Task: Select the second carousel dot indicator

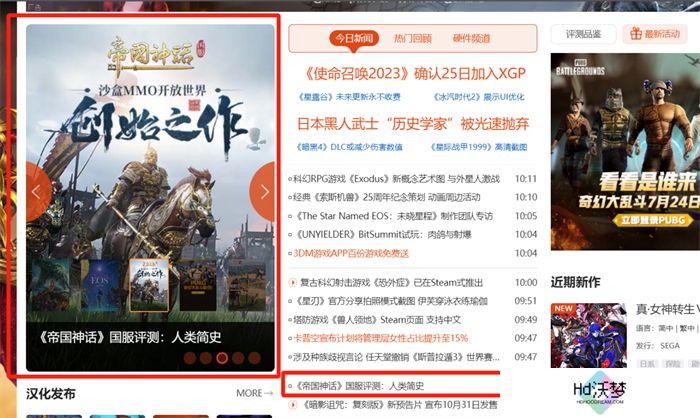Action: coord(206,358)
